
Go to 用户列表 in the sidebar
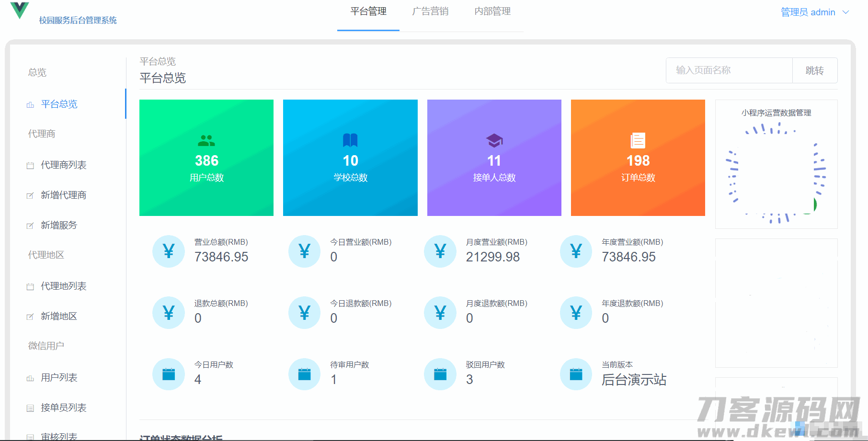coord(59,378)
